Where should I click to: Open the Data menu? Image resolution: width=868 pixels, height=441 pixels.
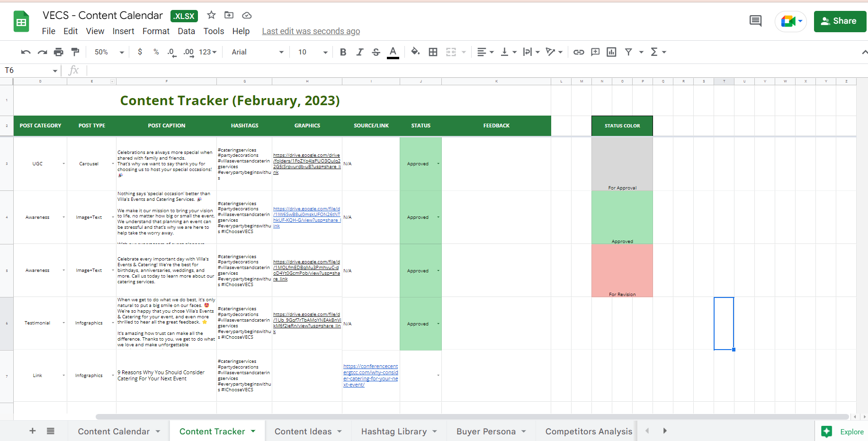point(186,31)
